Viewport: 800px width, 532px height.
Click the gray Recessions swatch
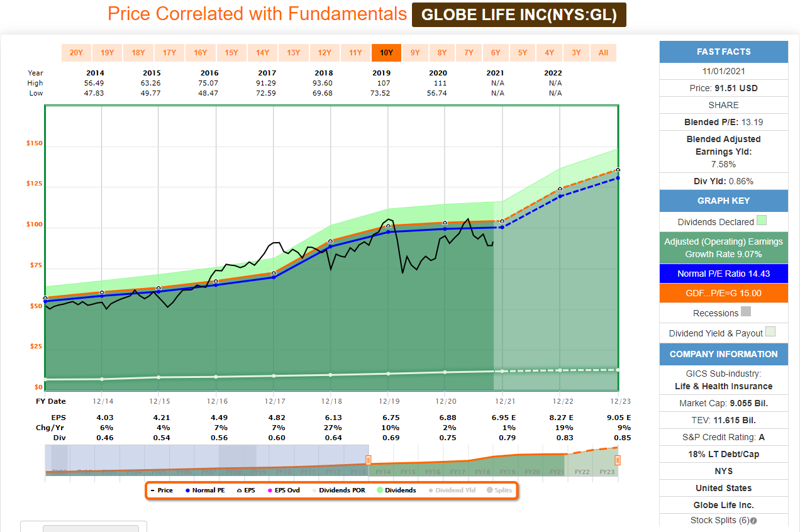[746, 312]
